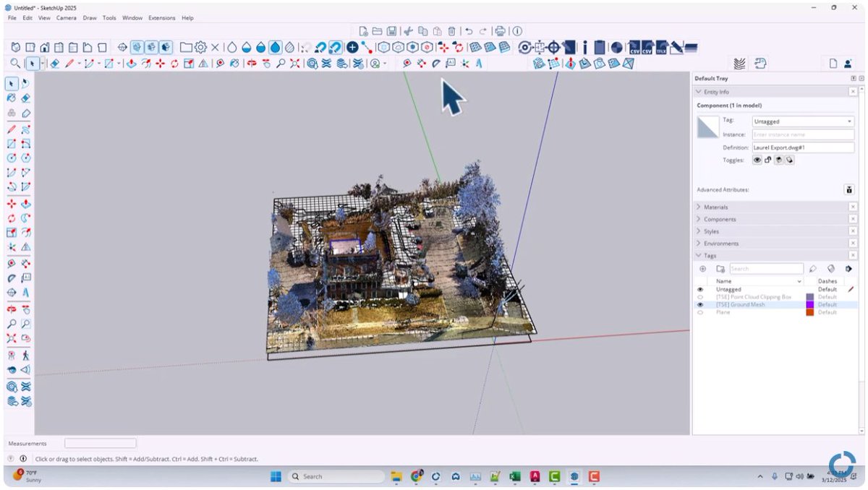
Task: Click the Measurements input field
Action: tap(100, 442)
